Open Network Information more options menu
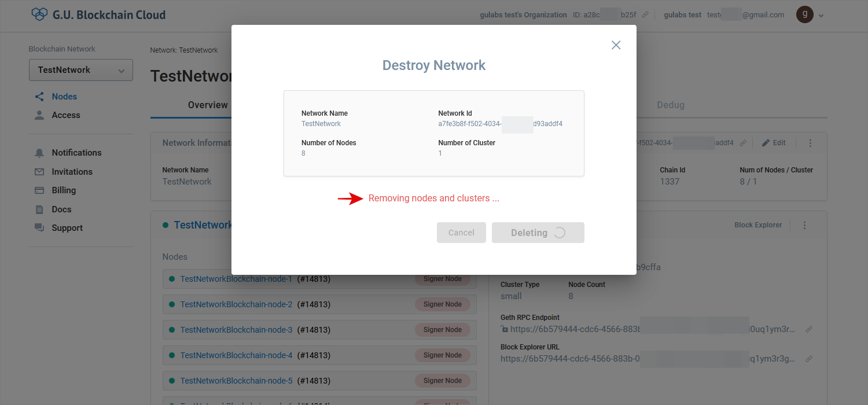The height and width of the screenshot is (405, 868). pos(810,143)
